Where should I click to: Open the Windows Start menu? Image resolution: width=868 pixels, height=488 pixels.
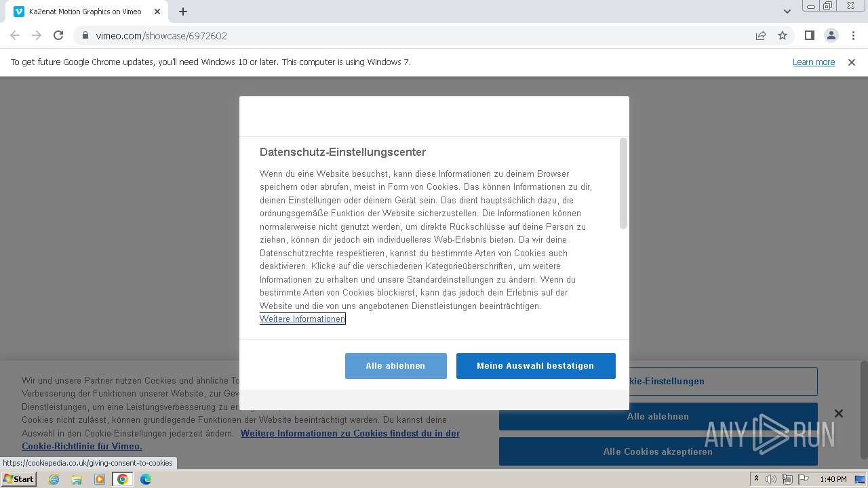tap(19, 479)
